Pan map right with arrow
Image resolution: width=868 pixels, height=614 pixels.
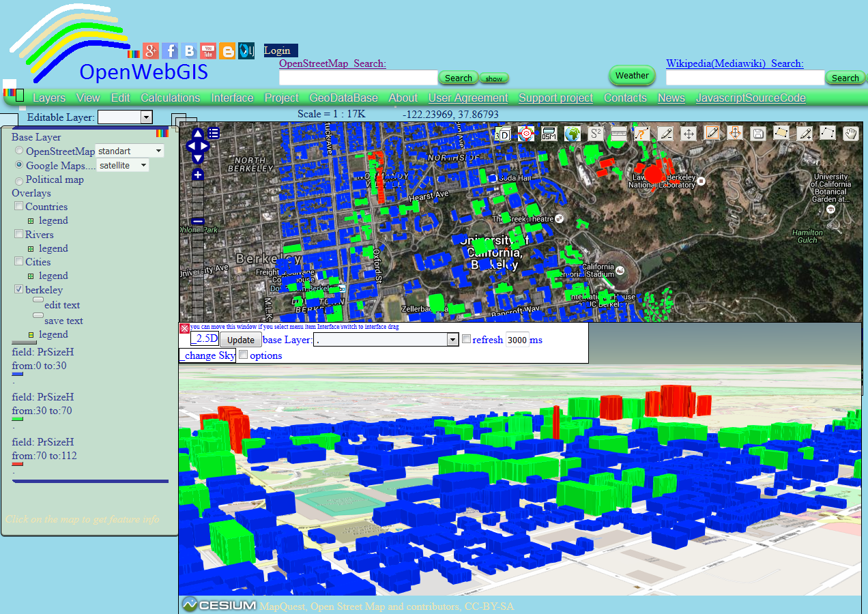tap(205, 146)
